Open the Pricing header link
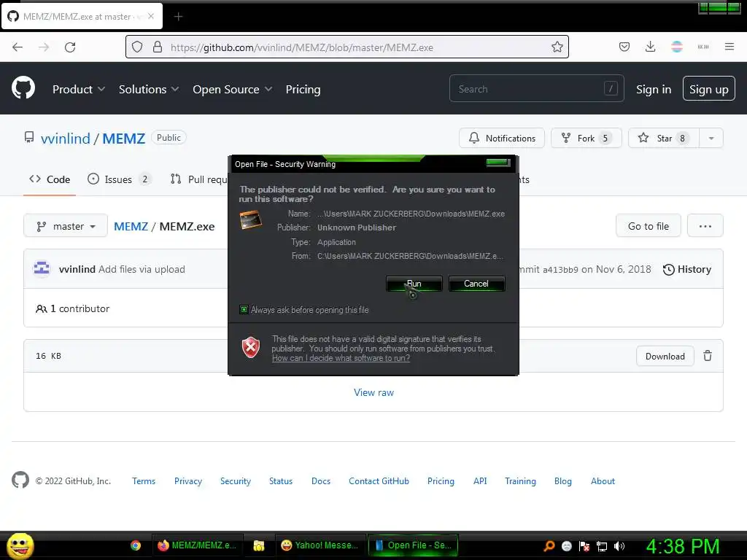The width and height of the screenshot is (747, 560). click(x=303, y=89)
